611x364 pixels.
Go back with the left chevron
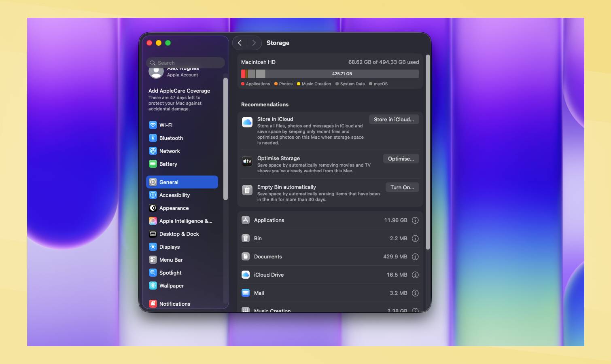240,43
